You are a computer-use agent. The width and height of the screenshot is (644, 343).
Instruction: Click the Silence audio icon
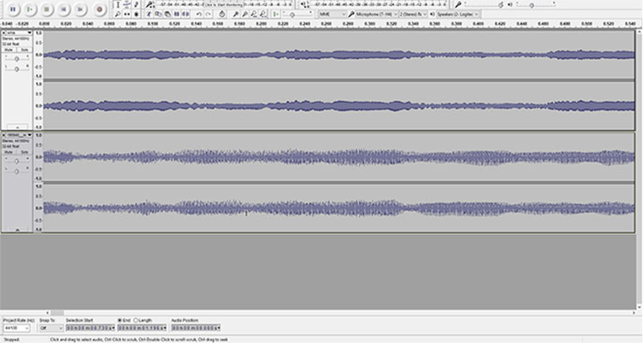(x=185, y=14)
